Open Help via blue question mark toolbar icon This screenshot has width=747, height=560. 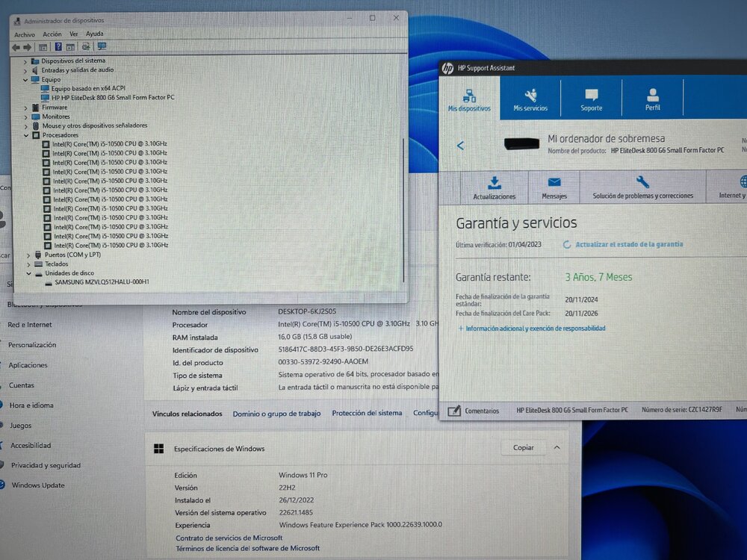click(x=58, y=46)
